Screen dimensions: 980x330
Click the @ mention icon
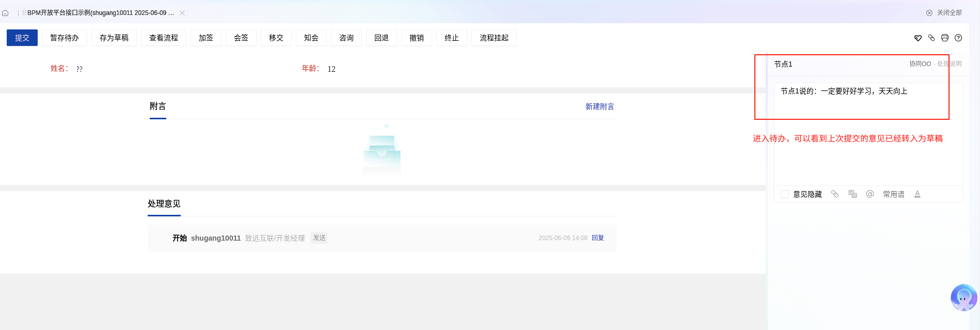[x=870, y=194]
